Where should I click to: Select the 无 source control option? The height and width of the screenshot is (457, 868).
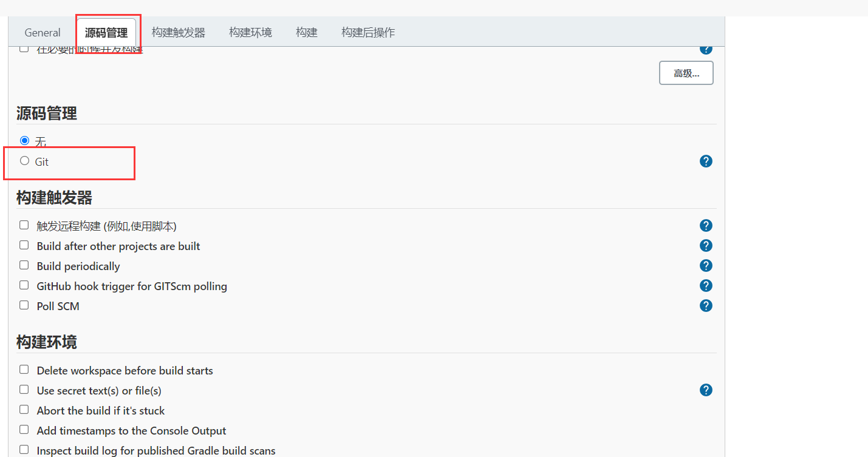coord(24,141)
